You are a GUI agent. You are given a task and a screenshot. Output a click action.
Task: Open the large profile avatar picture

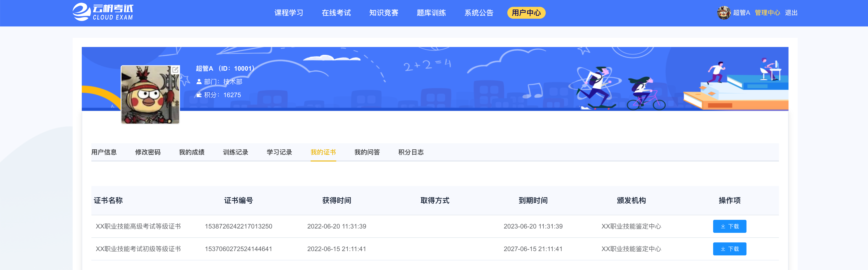150,94
